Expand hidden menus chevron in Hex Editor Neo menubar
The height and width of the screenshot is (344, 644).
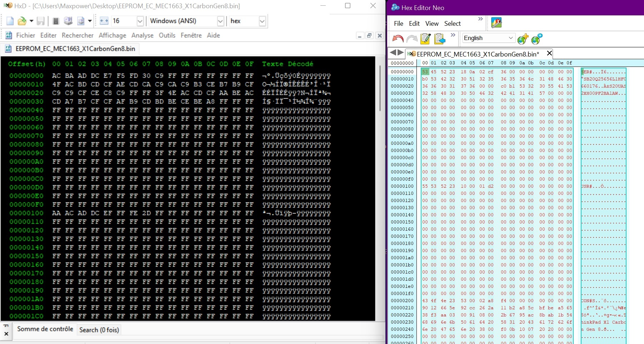pyautogui.click(x=480, y=19)
